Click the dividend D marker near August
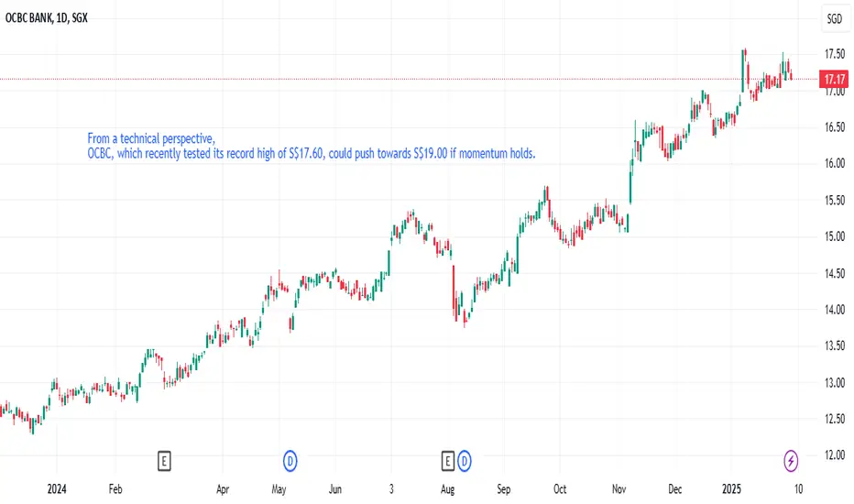Screen dimensions: 854x504 [464, 462]
